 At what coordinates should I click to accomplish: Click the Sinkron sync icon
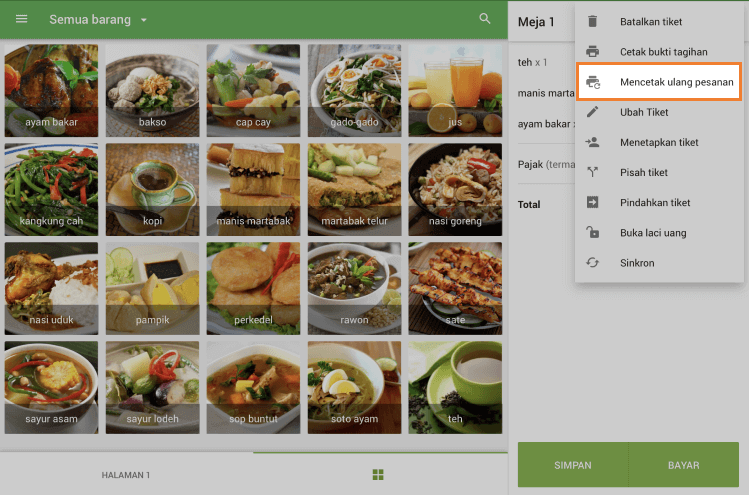pos(593,263)
